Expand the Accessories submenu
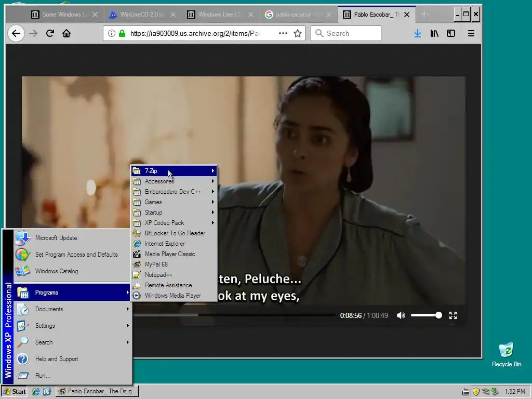Screen dimensions: 532x399 (174, 181)
